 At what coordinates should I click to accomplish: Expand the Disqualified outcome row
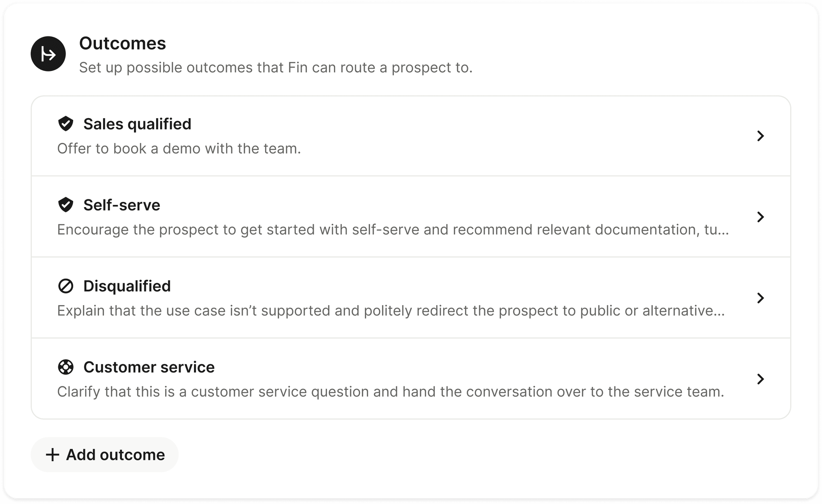point(761,298)
